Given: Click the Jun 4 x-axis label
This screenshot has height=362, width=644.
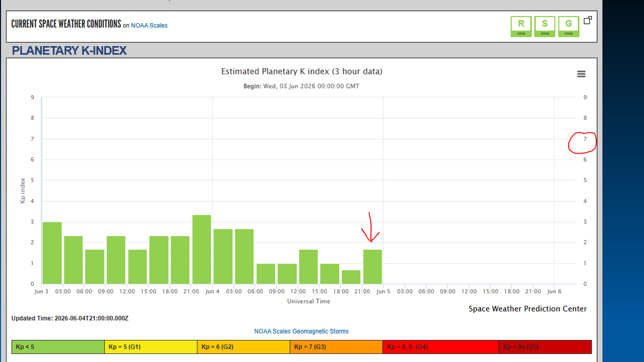Looking at the screenshot, I should point(212,291).
